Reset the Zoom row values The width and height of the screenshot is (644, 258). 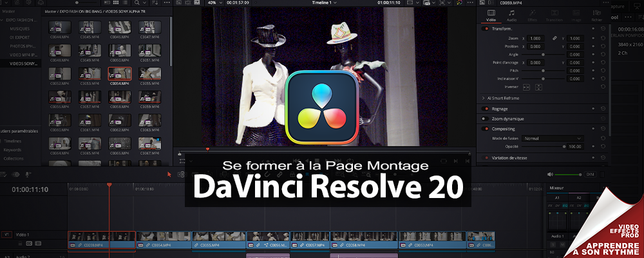click(603, 38)
